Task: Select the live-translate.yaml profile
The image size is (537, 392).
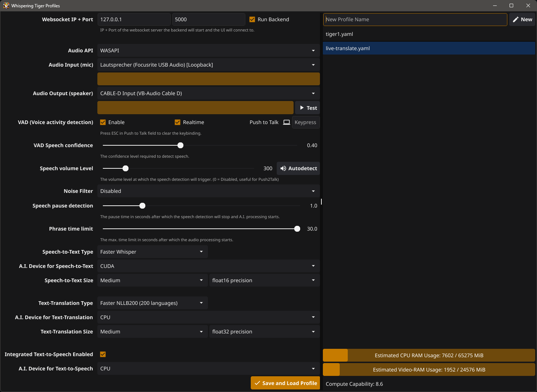Action: (428, 48)
